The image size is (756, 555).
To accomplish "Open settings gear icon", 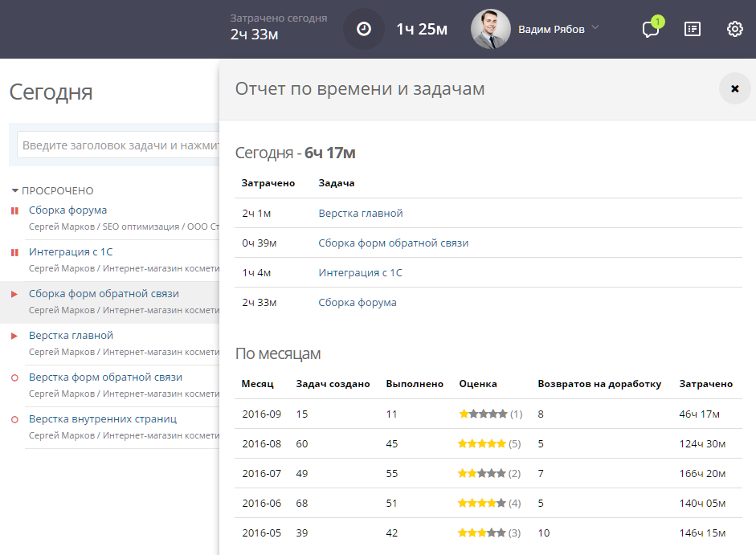I will [734, 29].
